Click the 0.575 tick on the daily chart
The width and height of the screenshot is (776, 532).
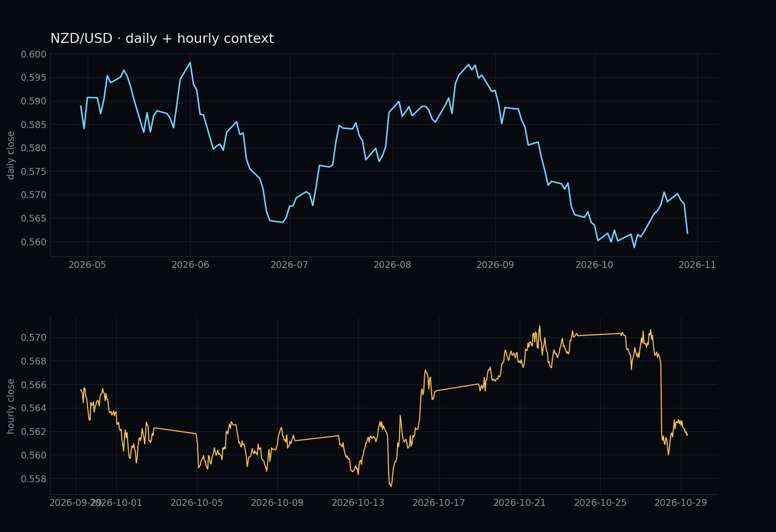pos(34,171)
